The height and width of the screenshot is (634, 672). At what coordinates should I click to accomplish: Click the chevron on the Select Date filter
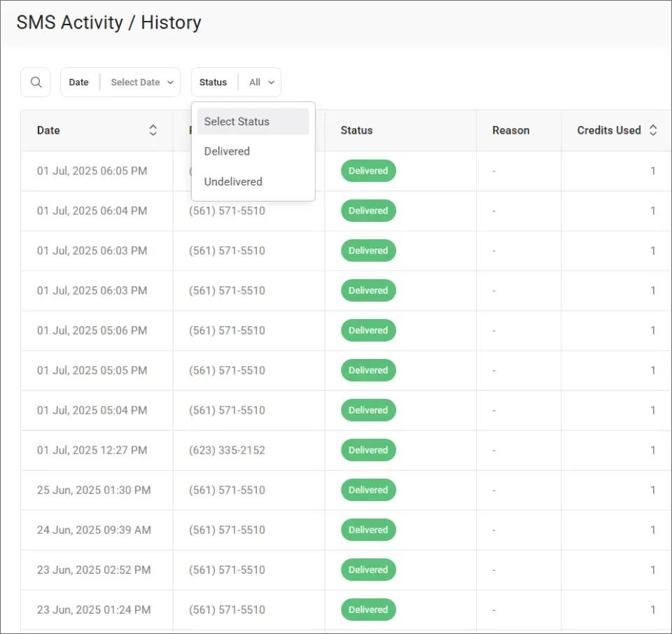click(171, 82)
